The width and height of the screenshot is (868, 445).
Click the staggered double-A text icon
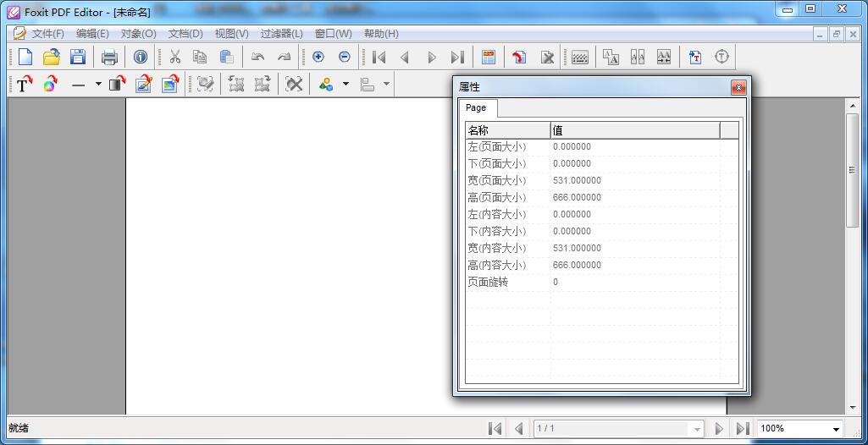611,57
